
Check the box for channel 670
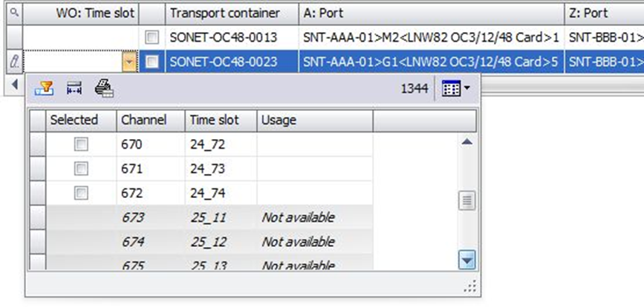(81, 144)
